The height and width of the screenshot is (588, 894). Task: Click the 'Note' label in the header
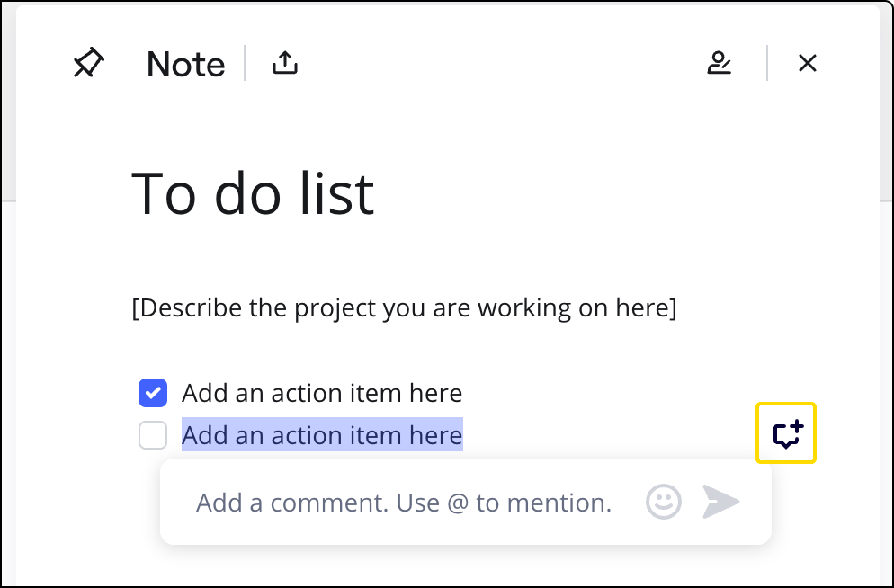point(185,64)
